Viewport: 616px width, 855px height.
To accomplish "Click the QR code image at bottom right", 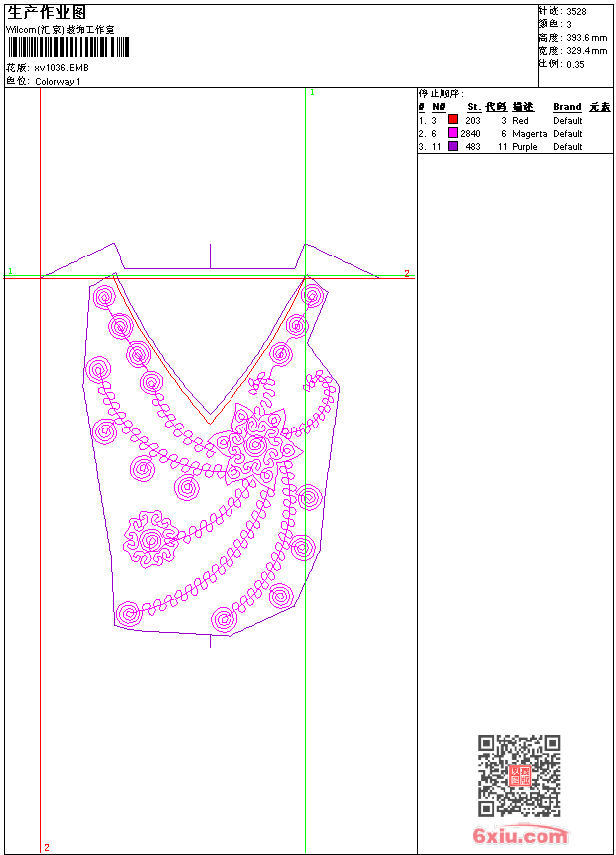I will pos(520,775).
